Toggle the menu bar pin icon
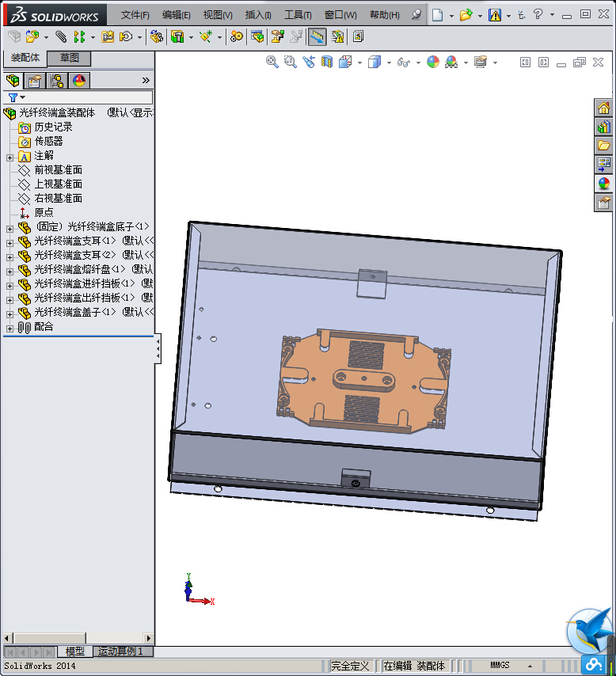Viewport: 616px width, 676px height. [416, 15]
